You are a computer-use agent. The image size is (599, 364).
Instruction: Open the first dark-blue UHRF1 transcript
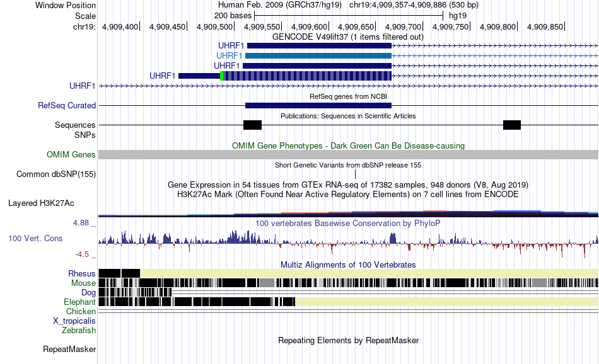(320, 46)
